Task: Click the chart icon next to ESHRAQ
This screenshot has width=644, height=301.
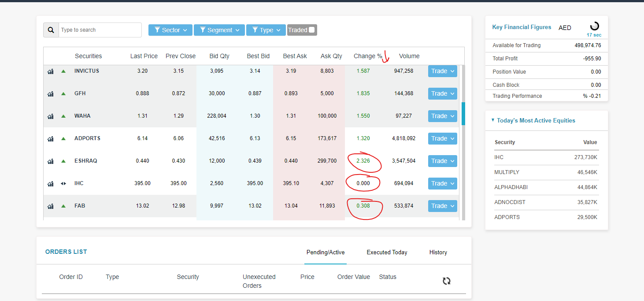Action: tap(50, 161)
